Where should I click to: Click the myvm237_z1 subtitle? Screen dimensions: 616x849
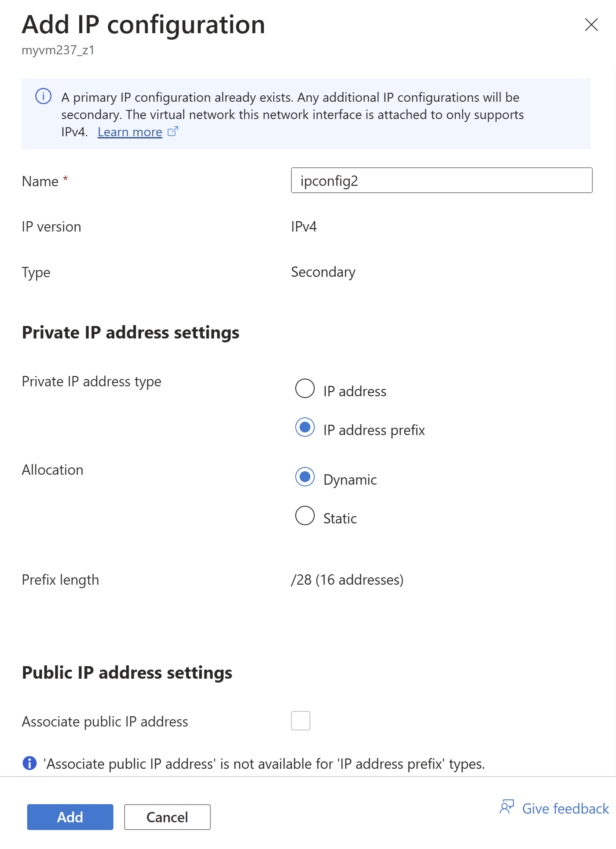point(58,50)
